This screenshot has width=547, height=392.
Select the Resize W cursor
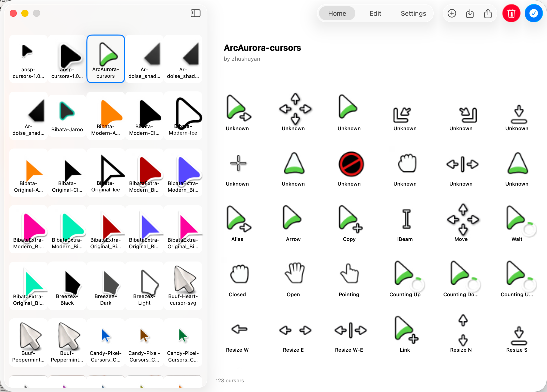click(239, 329)
